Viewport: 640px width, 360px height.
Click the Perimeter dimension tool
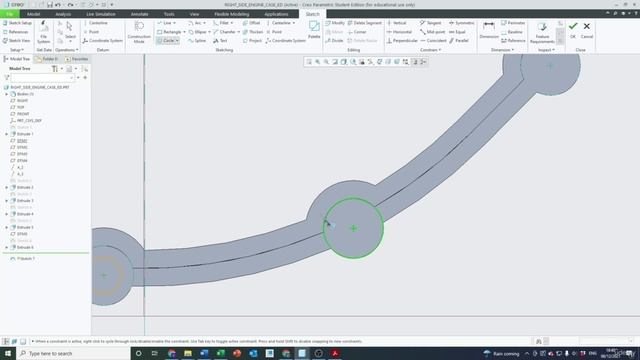tap(513, 23)
